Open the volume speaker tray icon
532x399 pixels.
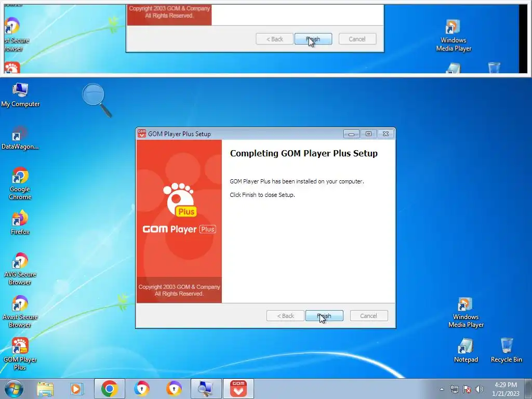click(x=480, y=389)
